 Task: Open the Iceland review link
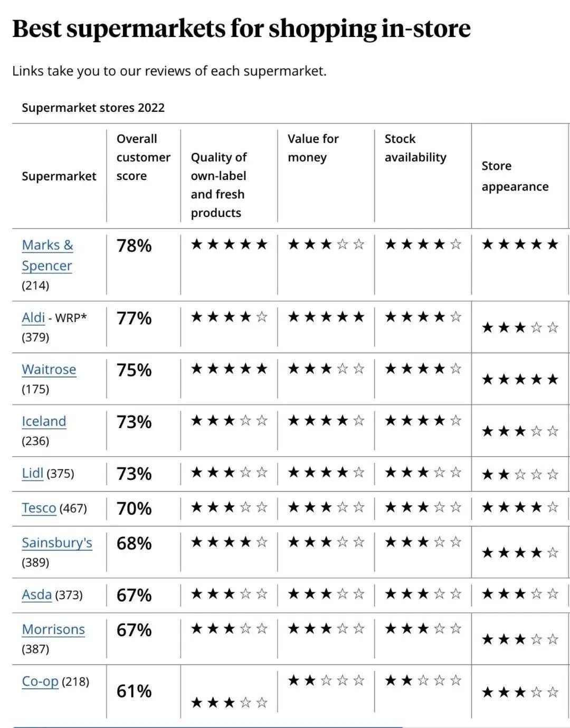[44, 421]
